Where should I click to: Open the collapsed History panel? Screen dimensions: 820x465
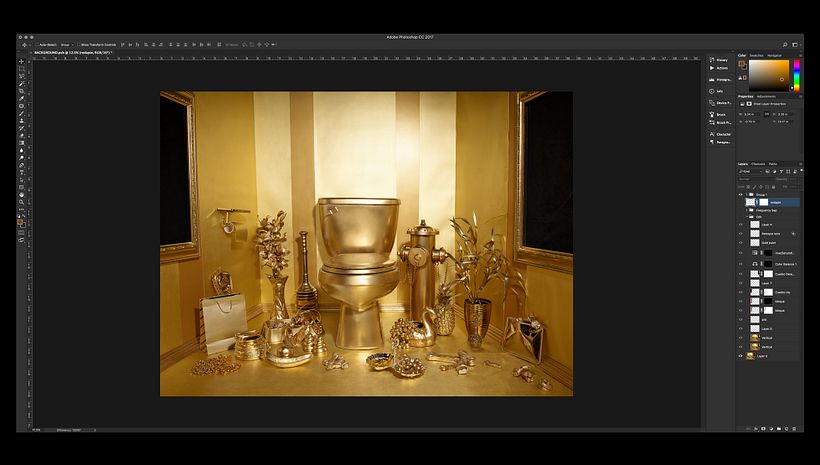(x=719, y=60)
